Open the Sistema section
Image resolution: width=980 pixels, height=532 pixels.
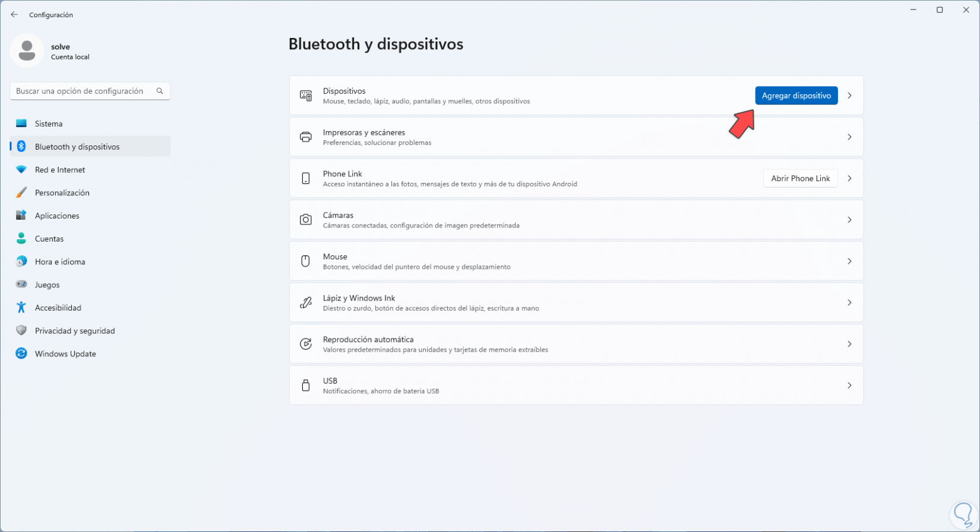click(49, 123)
